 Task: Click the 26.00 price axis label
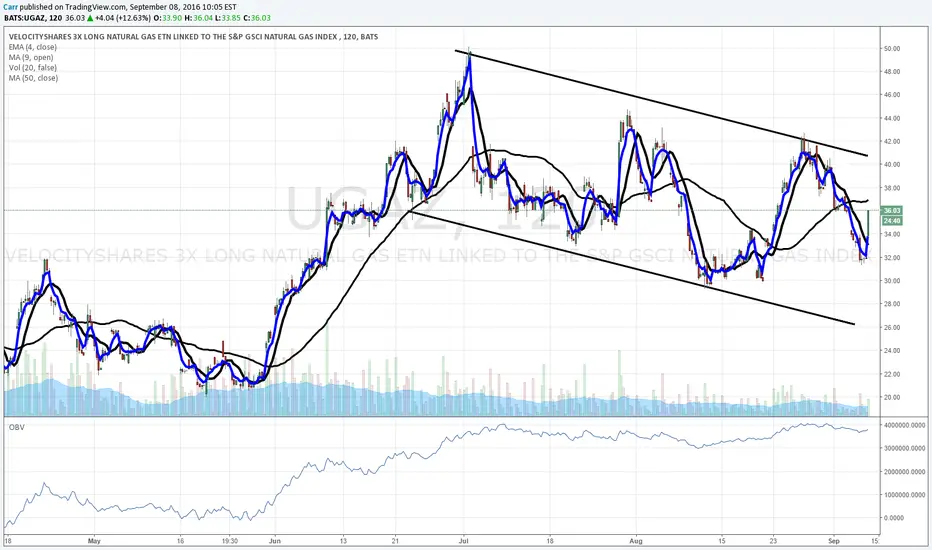pos(892,328)
